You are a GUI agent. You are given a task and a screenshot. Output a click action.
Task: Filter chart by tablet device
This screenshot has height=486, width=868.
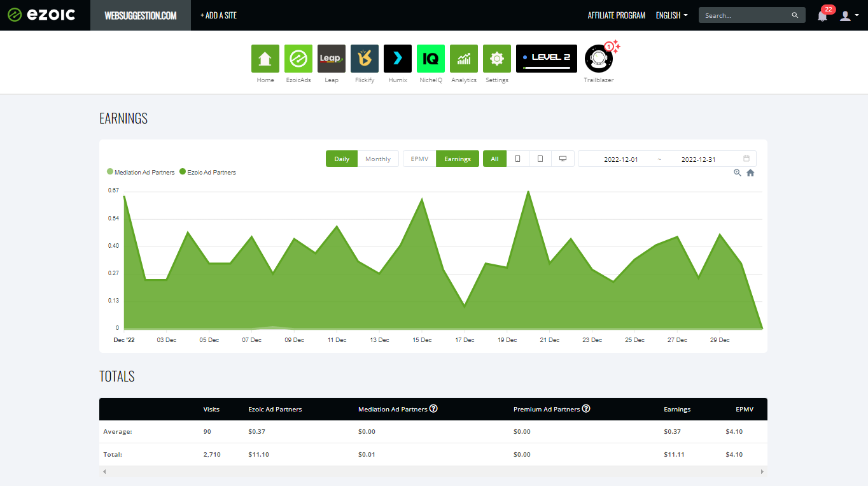(x=540, y=159)
